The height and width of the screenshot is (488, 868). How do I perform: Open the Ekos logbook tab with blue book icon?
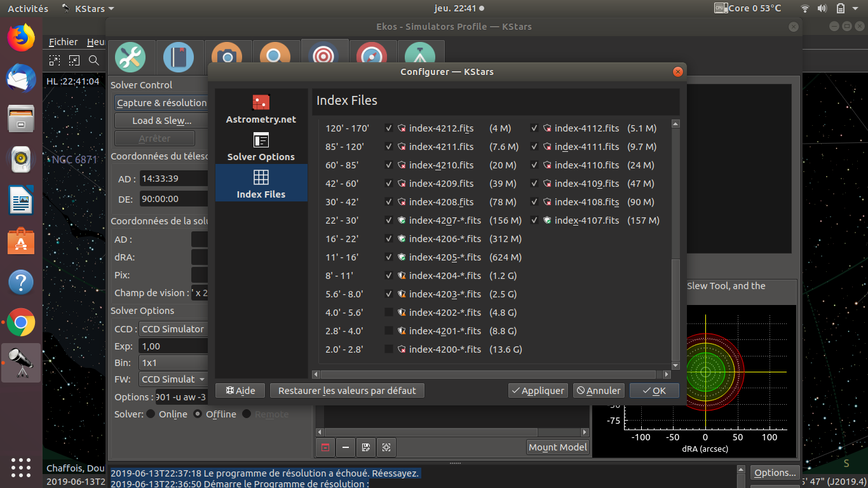tap(179, 57)
